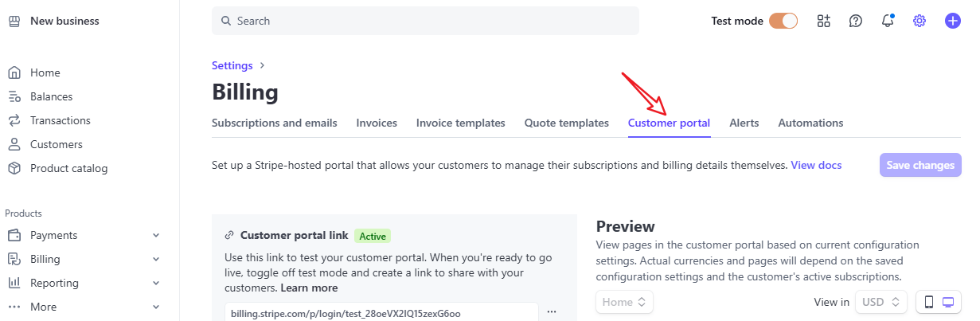The image size is (980, 321).
Task: Switch to the Invoice templates tab
Action: click(461, 123)
